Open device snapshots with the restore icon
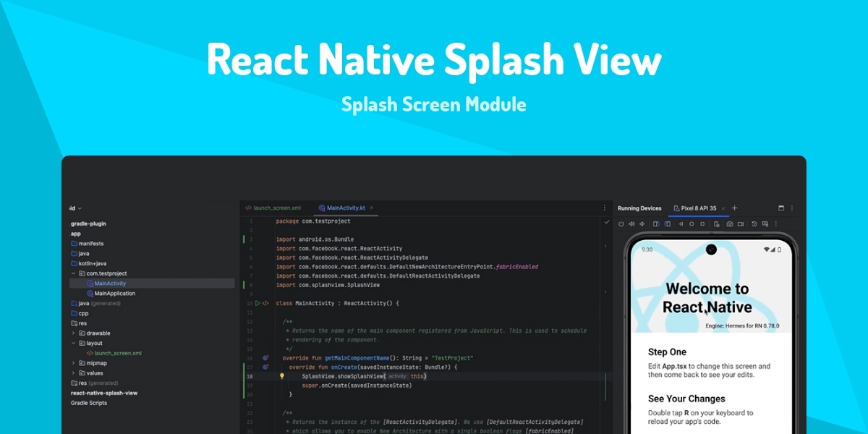The width and height of the screenshot is (868, 434). coord(754,224)
